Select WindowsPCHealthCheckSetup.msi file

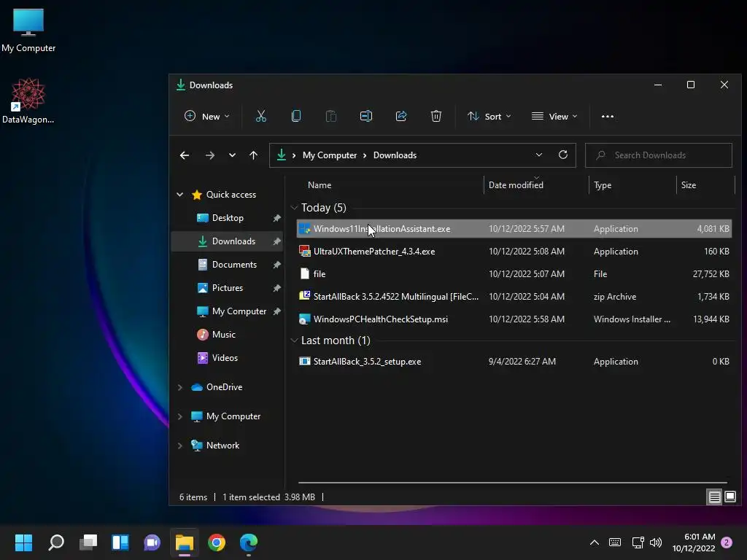pyautogui.click(x=514, y=319)
